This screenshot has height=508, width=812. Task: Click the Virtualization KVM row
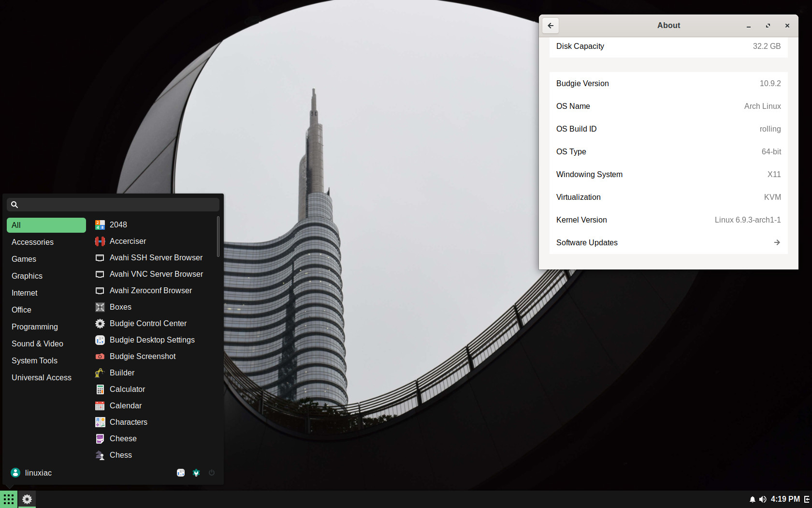tap(668, 197)
